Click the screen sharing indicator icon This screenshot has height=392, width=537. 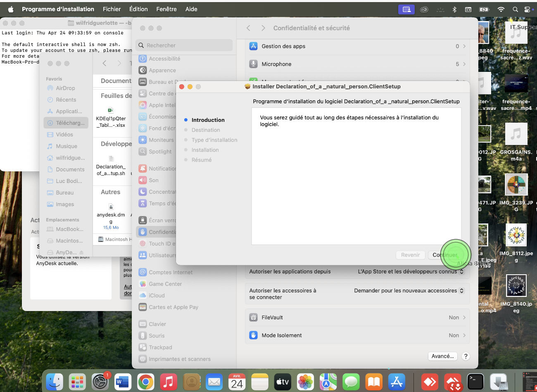click(406, 9)
